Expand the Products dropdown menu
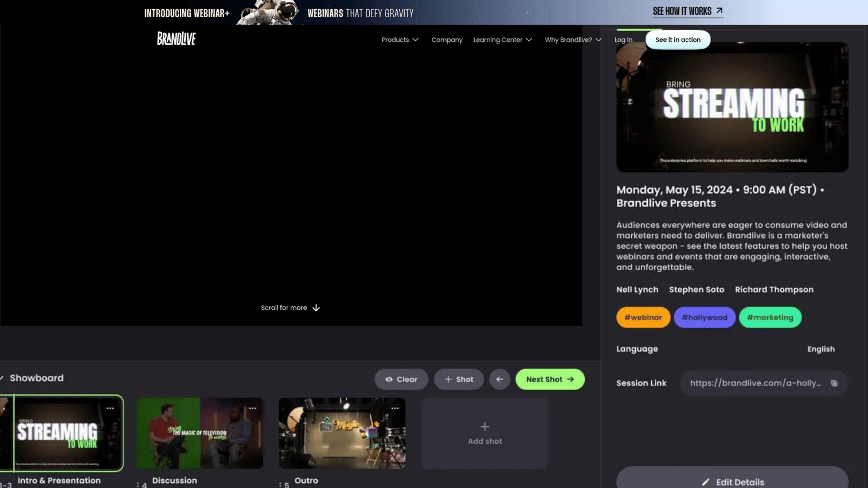This screenshot has width=868, height=488. pyautogui.click(x=400, y=40)
